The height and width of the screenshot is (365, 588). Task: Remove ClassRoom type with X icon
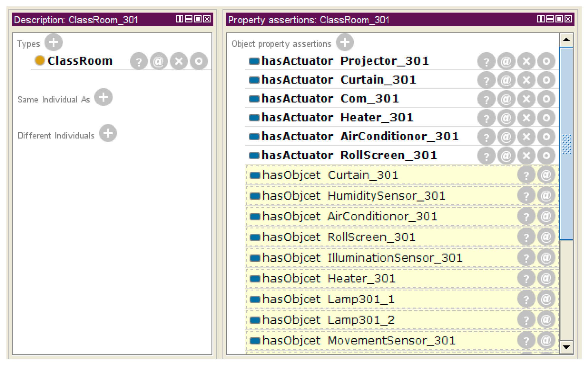179,61
